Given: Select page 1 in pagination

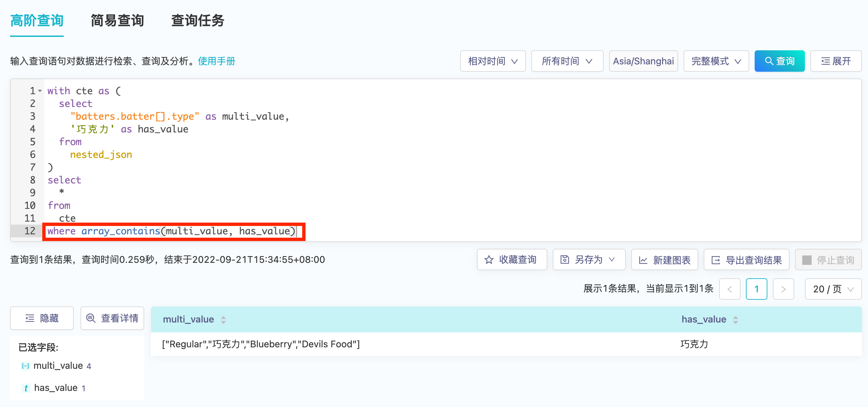Looking at the screenshot, I should 756,289.
